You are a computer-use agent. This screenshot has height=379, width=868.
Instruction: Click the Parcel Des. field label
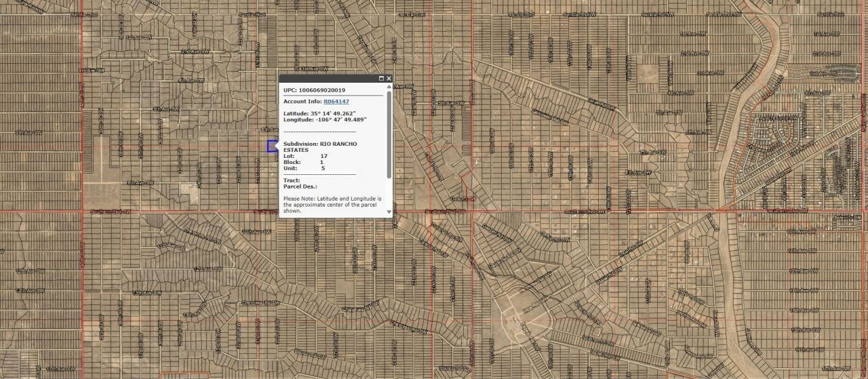click(x=300, y=186)
